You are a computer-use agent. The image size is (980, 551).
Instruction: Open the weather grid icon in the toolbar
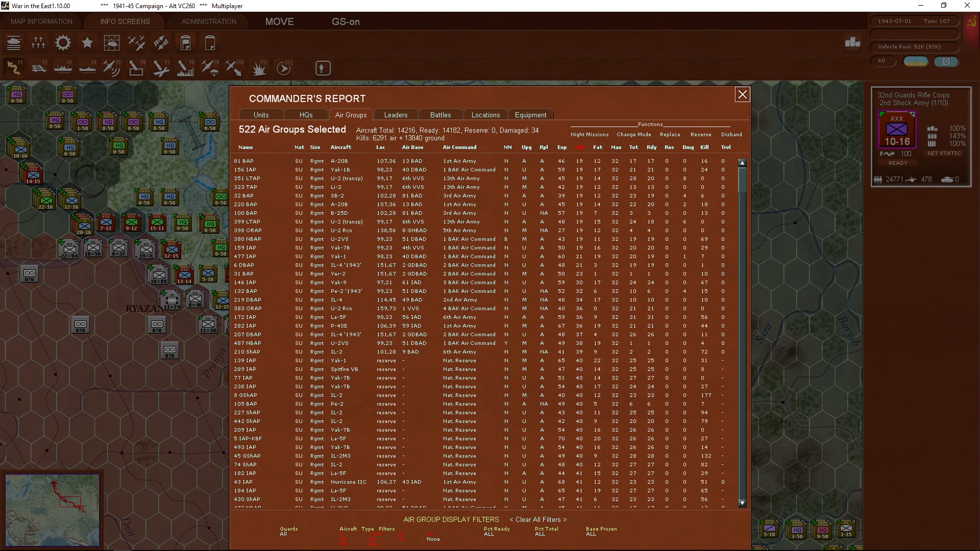pos(111,43)
